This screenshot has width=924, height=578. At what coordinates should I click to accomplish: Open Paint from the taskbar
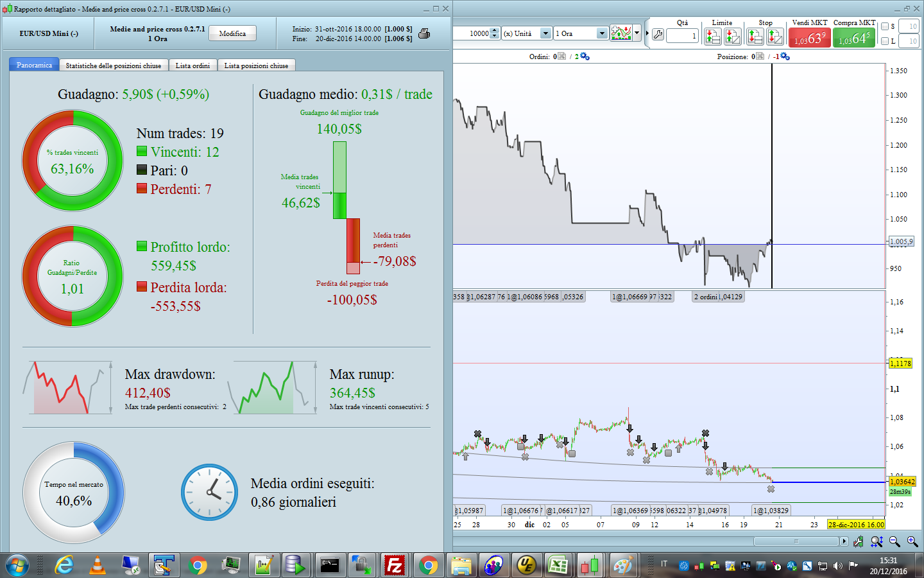(622, 566)
